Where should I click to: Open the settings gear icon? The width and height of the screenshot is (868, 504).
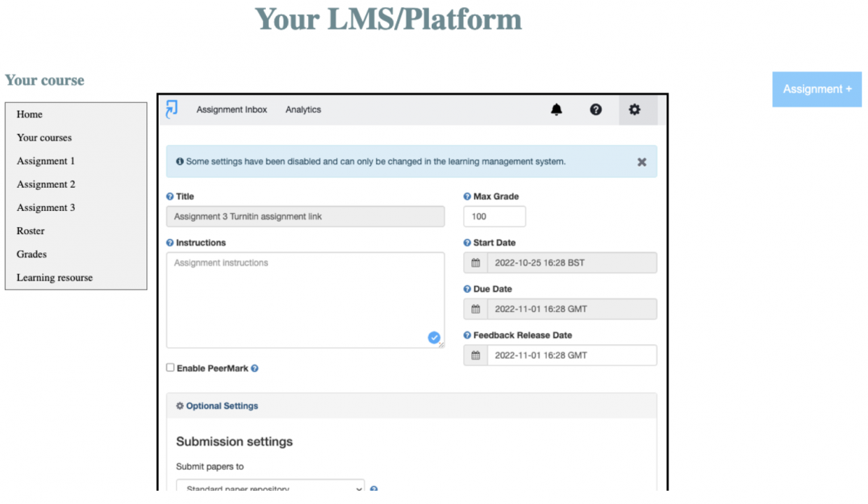[x=635, y=110]
